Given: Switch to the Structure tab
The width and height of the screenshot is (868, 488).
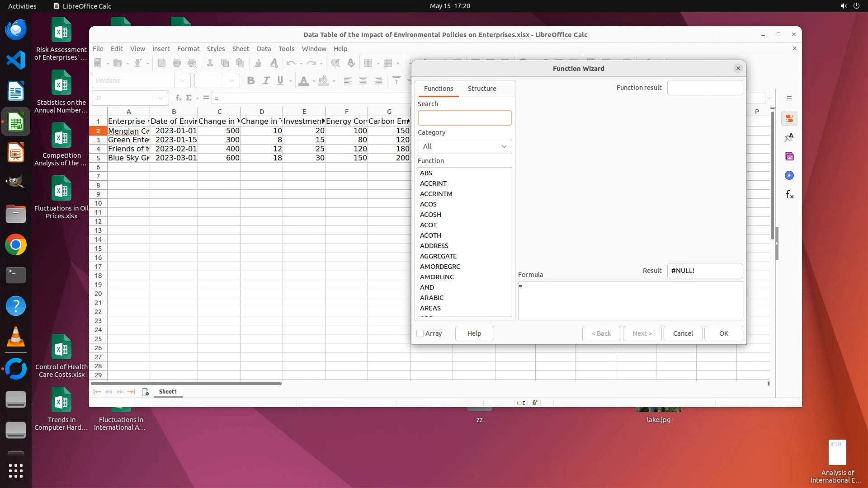Looking at the screenshot, I should coord(481,89).
